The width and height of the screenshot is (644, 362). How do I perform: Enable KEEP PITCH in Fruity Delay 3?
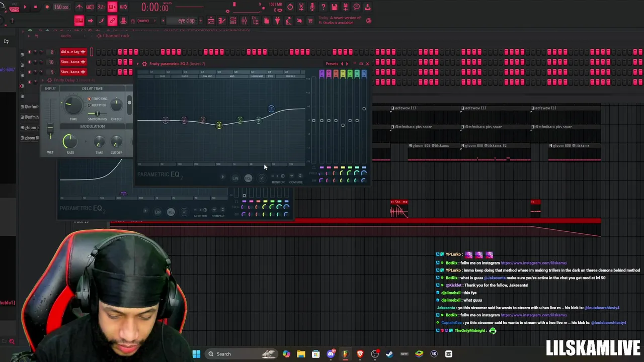[x=98, y=105]
